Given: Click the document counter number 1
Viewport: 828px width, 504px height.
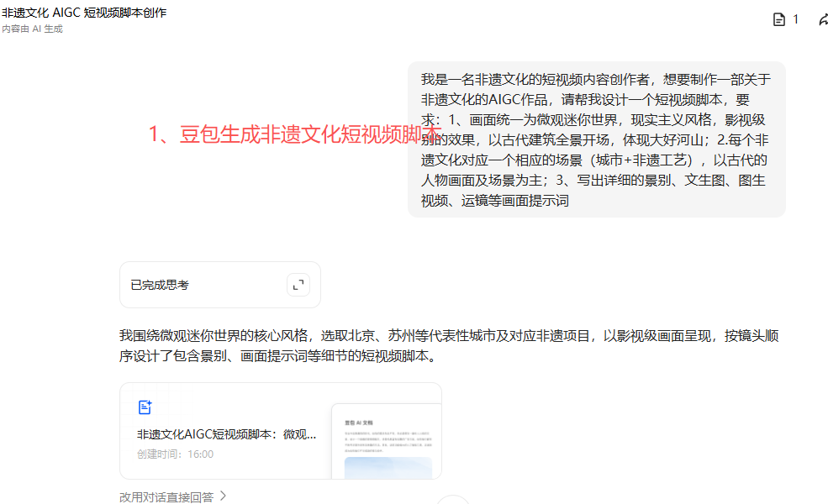Looking at the screenshot, I should [794, 18].
